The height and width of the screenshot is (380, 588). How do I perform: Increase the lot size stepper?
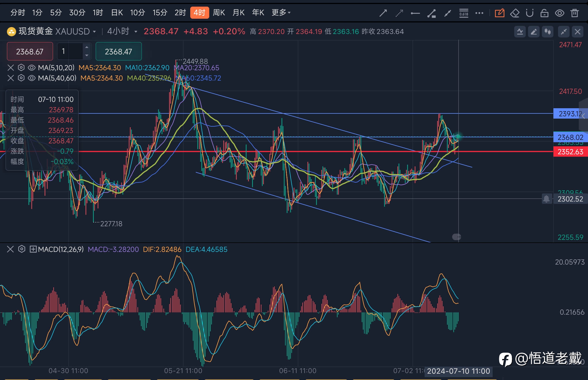87,47
